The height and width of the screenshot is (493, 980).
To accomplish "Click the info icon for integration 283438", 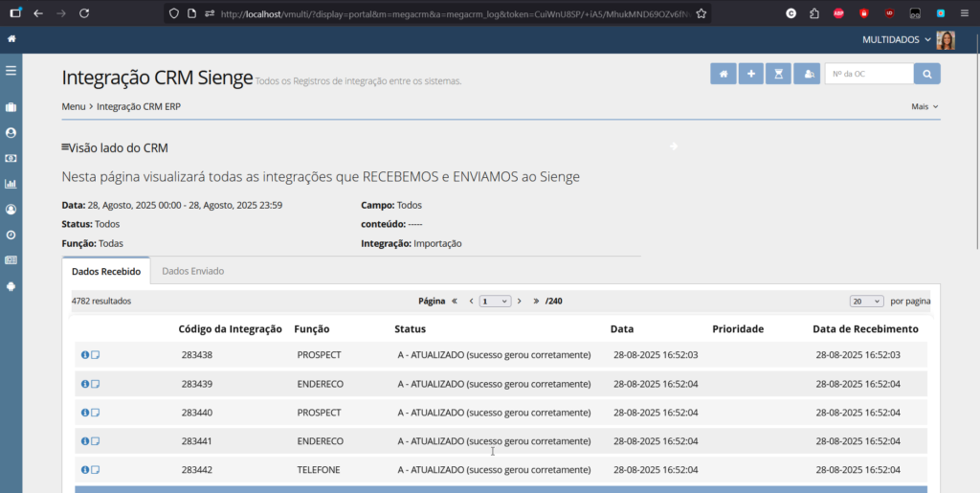I will [x=84, y=355].
